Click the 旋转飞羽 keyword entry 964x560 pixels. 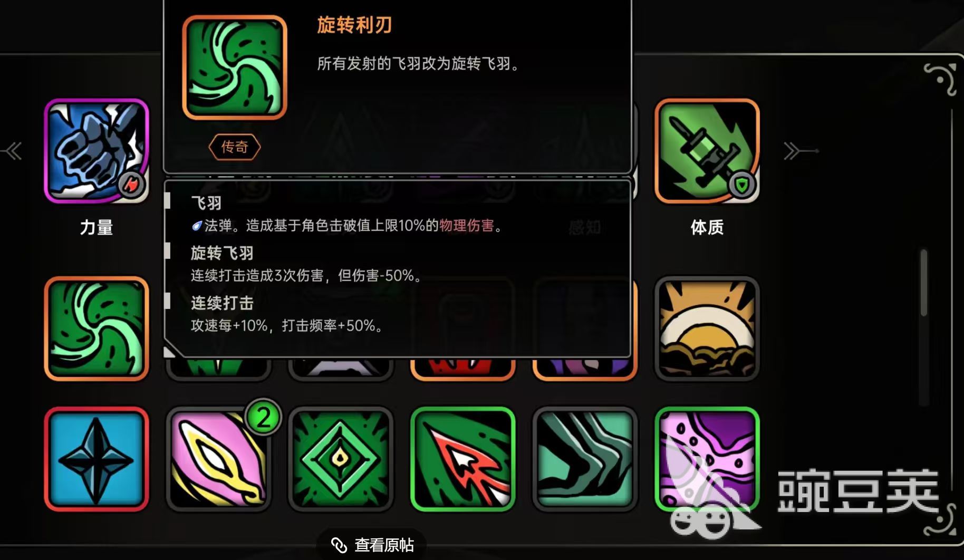tap(222, 253)
